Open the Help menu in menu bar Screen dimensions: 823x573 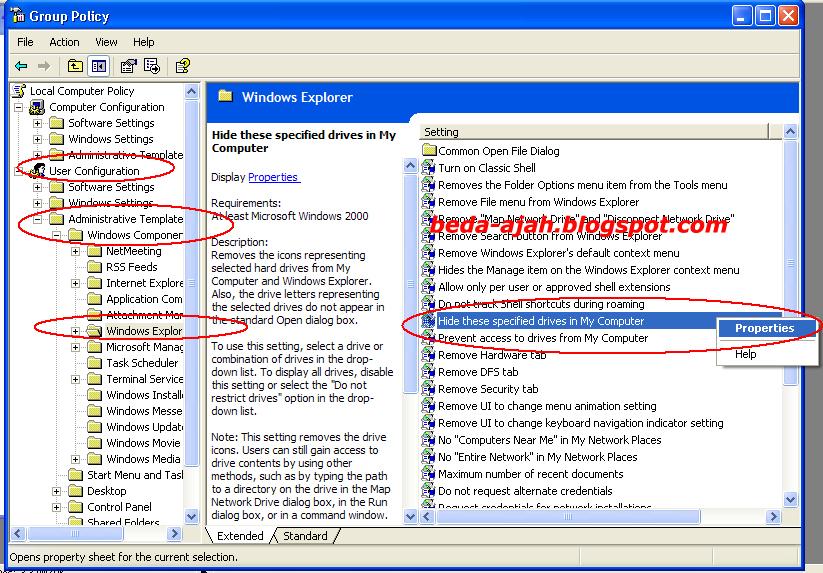[143, 42]
